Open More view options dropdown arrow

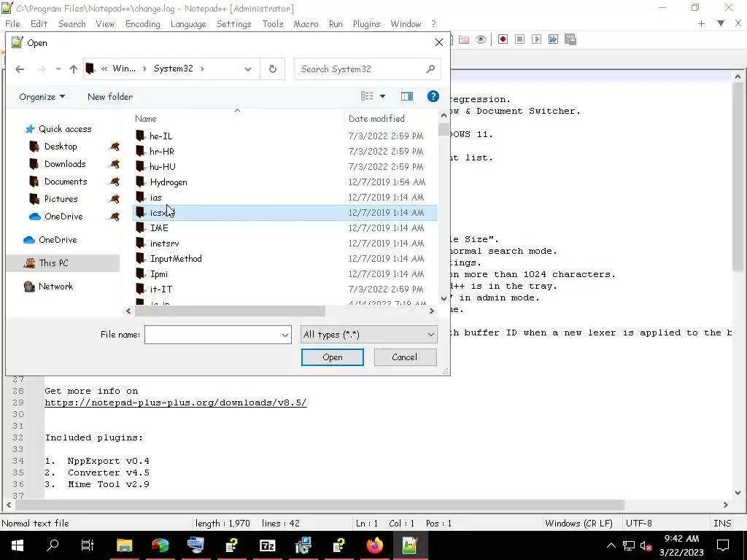[382, 96]
